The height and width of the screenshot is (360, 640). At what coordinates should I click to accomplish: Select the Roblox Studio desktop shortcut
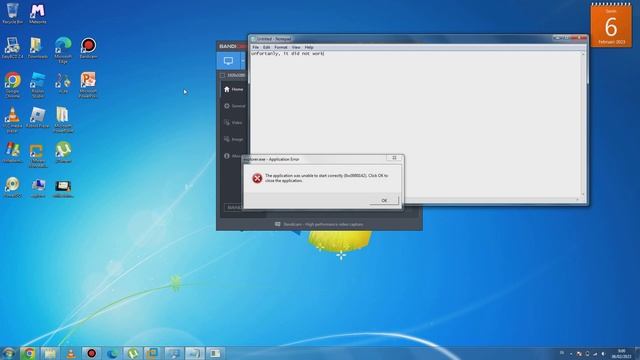point(38,85)
